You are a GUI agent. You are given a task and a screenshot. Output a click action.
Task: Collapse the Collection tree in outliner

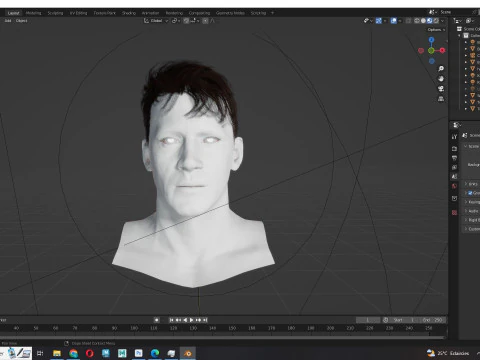460,35
